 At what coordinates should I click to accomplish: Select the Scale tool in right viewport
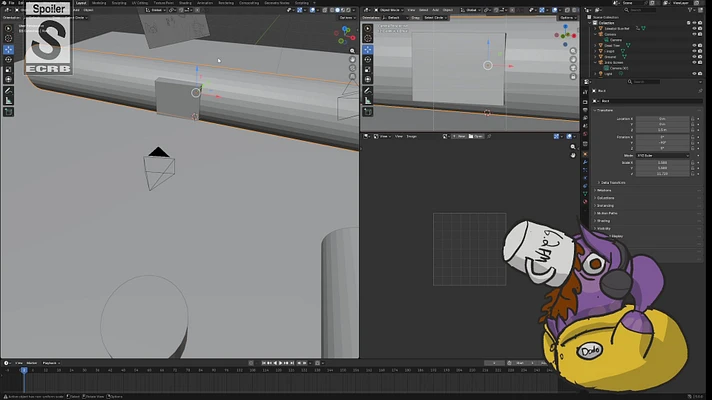[368, 69]
